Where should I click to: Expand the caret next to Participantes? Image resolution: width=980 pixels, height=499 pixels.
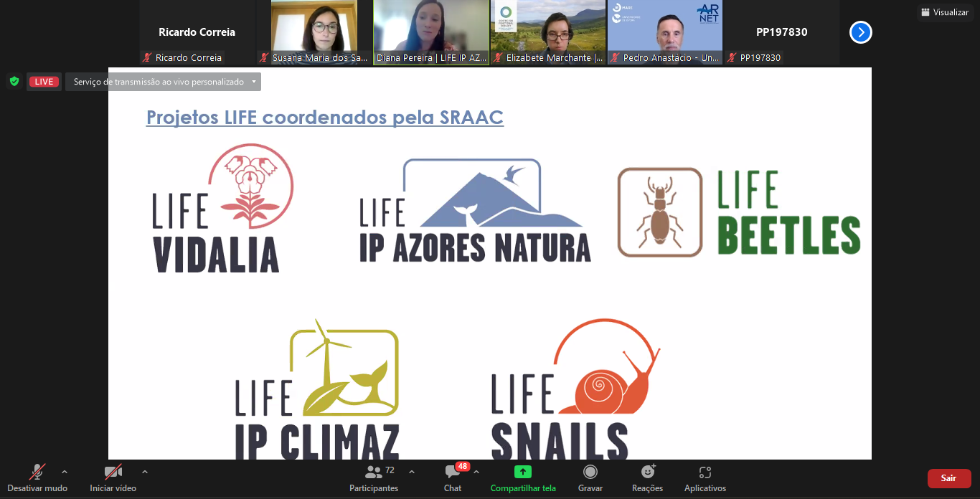412,472
